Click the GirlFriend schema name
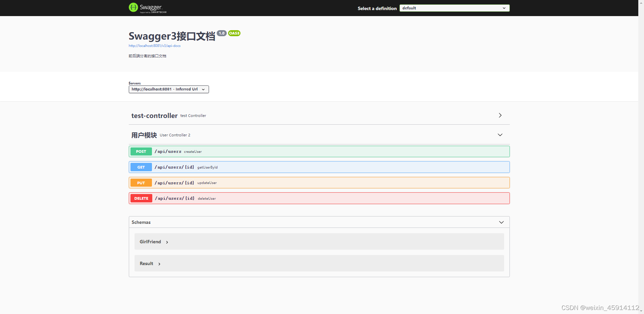Screen dimensions: 644x314 coord(150,242)
